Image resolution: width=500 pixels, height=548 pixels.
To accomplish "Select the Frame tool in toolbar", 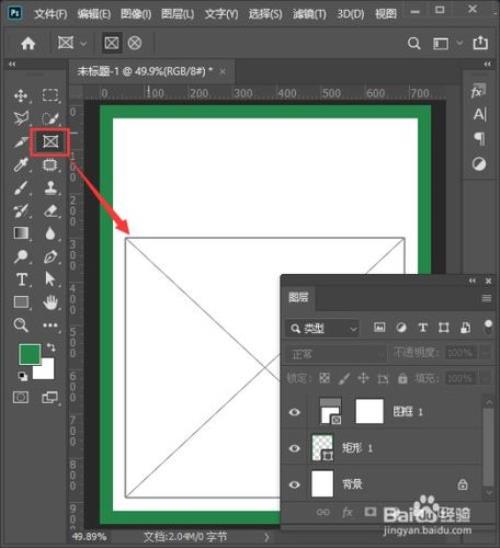I will coord(50,142).
